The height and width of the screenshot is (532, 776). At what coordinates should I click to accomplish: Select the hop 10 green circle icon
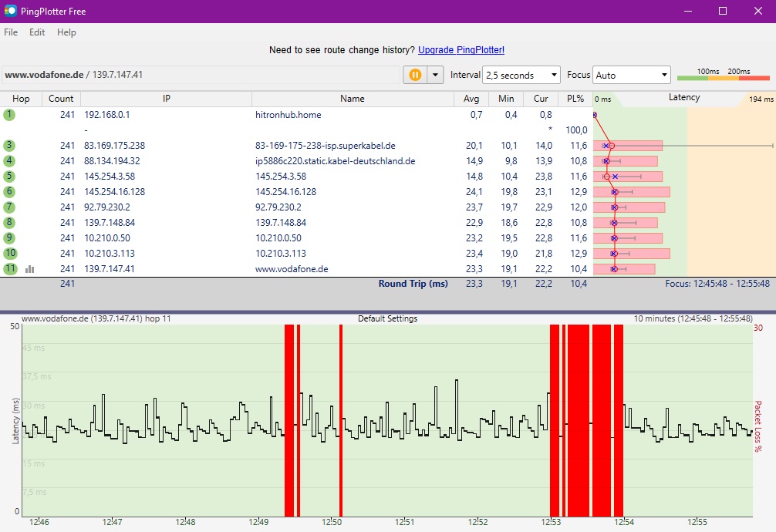tap(10, 254)
